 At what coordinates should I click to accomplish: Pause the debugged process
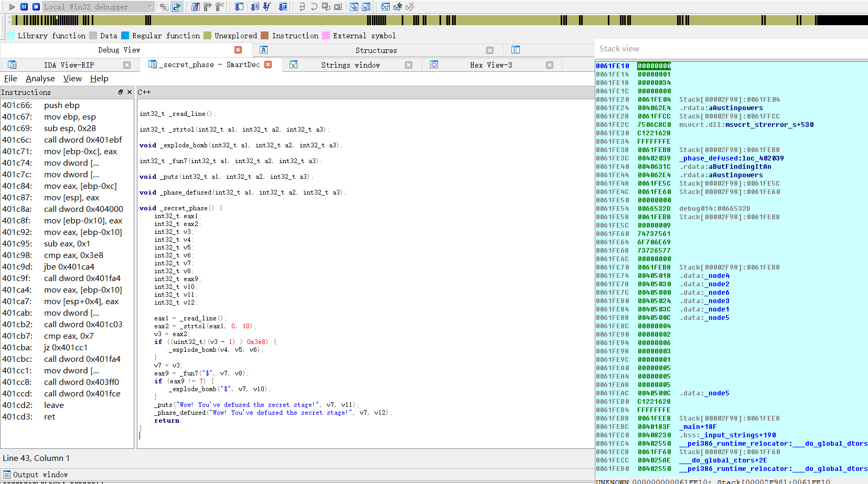click(x=24, y=7)
